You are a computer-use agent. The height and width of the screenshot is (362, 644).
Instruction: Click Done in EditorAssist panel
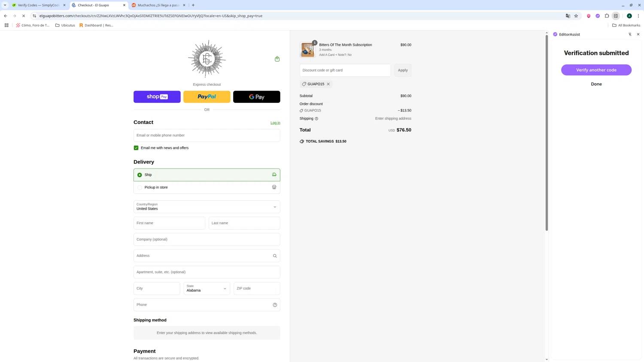click(x=596, y=84)
